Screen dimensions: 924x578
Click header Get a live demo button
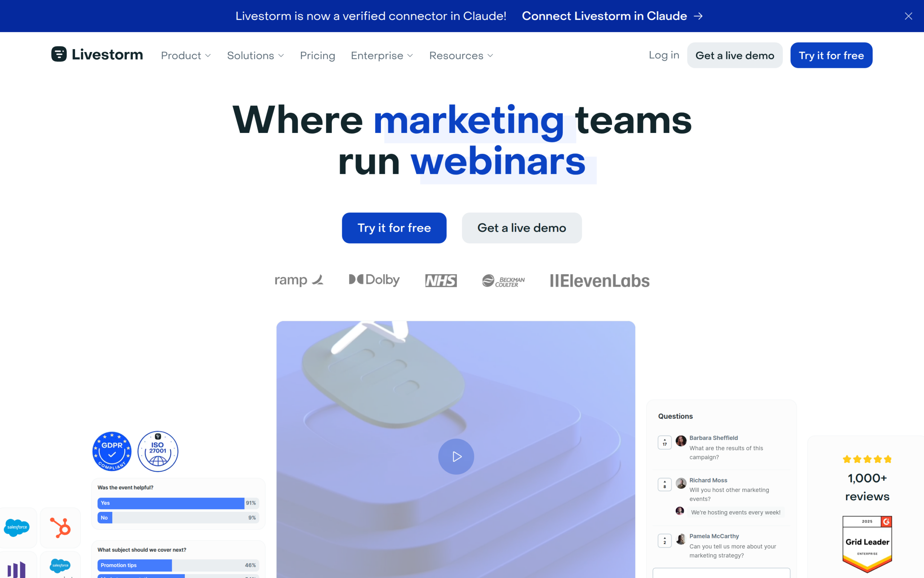point(735,55)
